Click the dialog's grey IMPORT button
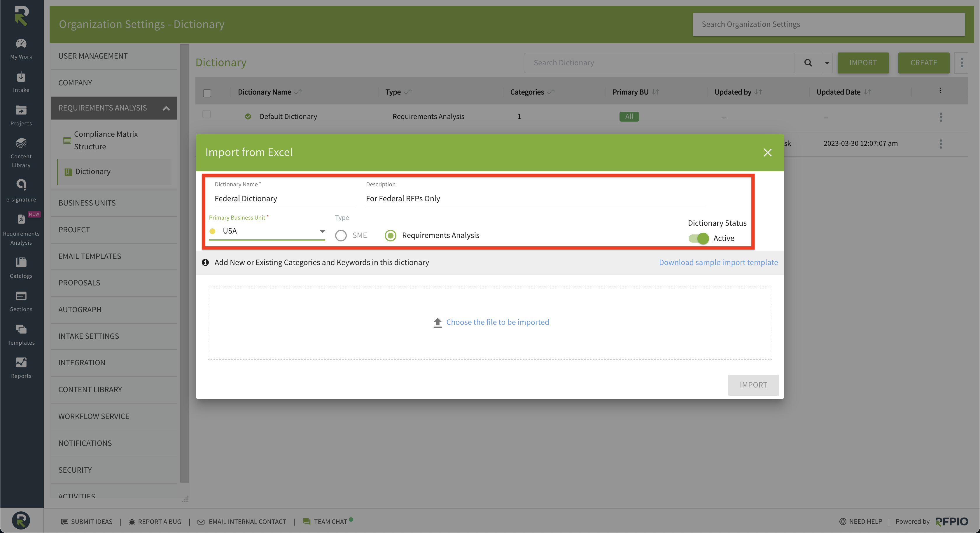 coord(753,385)
